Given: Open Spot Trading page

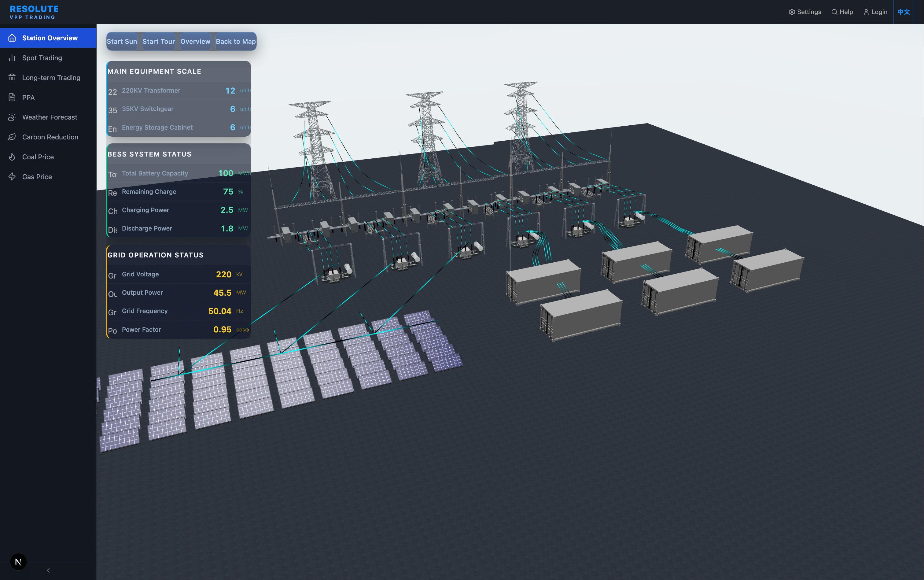Looking at the screenshot, I should coord(48,58).
